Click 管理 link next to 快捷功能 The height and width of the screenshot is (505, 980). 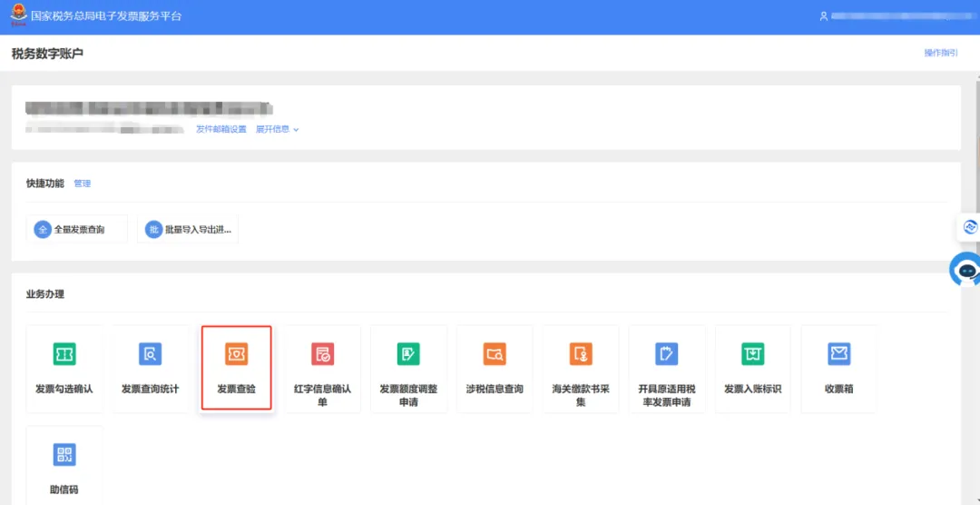click(x=83, y=183)
